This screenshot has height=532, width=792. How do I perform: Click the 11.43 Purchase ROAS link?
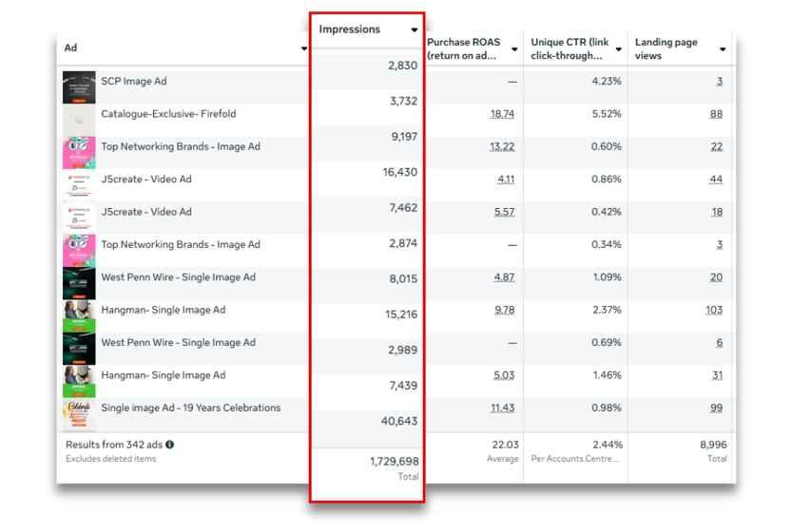pos(502,408)
